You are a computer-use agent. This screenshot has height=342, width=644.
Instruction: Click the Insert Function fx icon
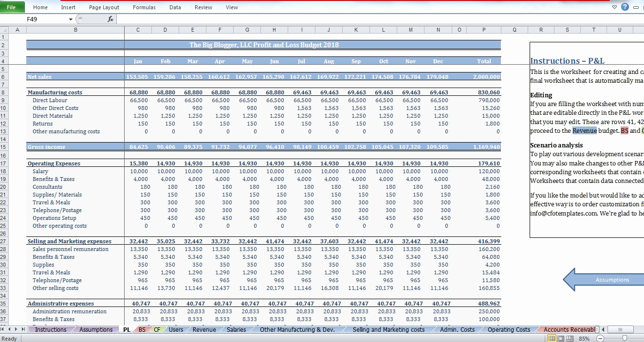(110, 19)
